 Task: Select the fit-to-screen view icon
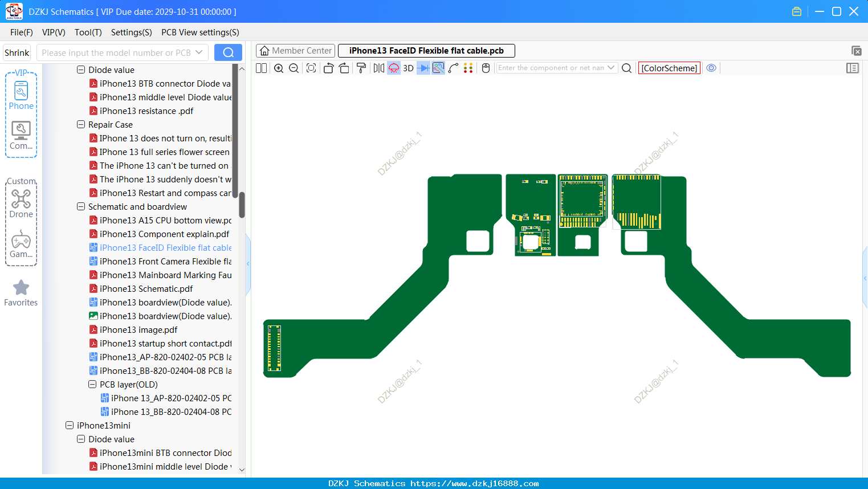[x=311, y=68]
